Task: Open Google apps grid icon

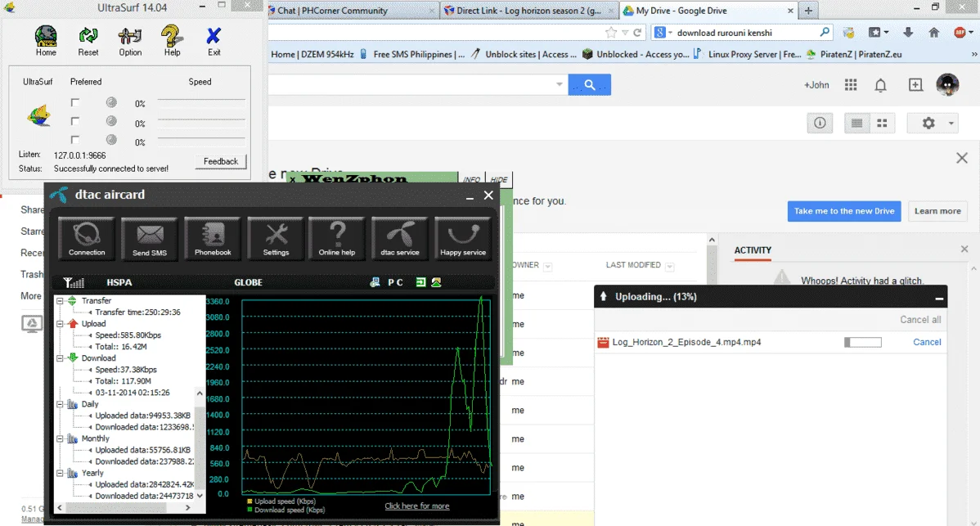Action: (x=851, y=85)
